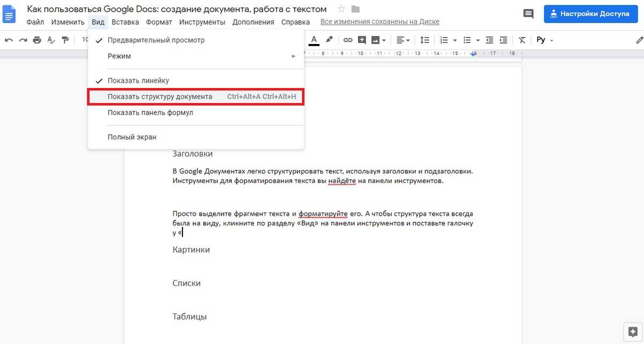Click the misspelled word 'найдёте'
Viewport: 644px width, 344px height.
[x=342, y=181]
